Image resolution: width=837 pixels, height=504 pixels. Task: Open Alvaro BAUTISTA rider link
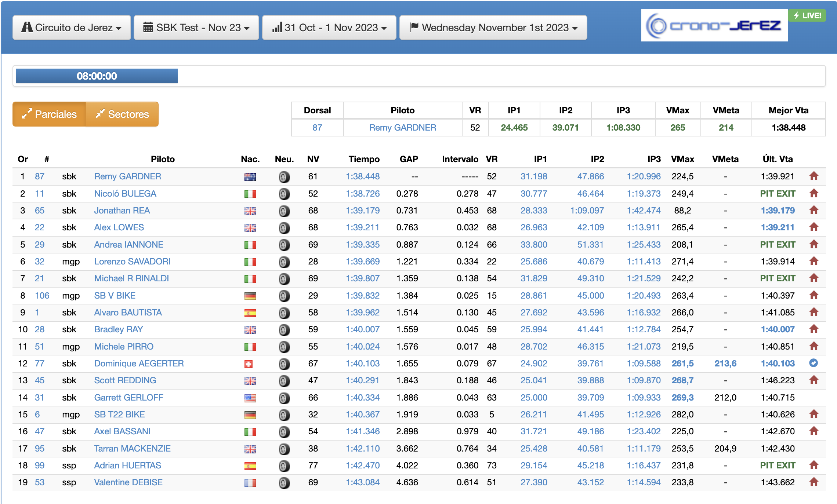(x=128, y=313)
